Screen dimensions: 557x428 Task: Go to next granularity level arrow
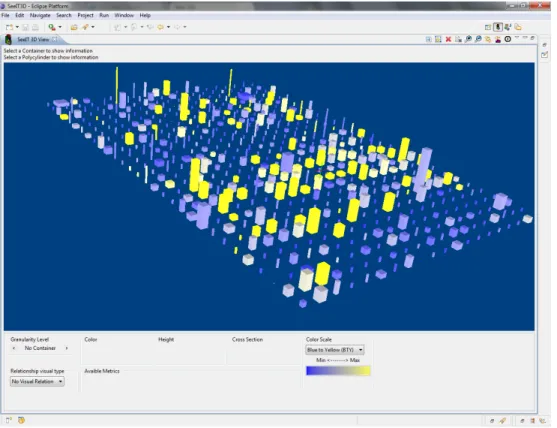pyautogui.click(x=66, y=348)
